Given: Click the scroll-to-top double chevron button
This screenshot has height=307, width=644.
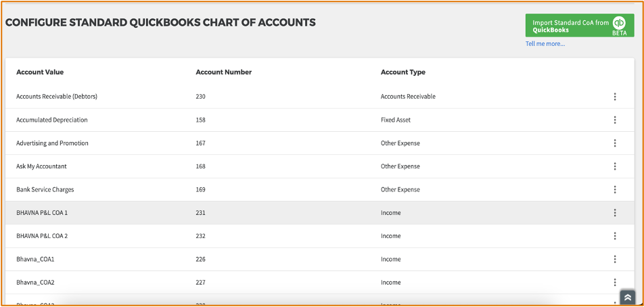Looking at the screenshot, I should [x=627, y=297].
